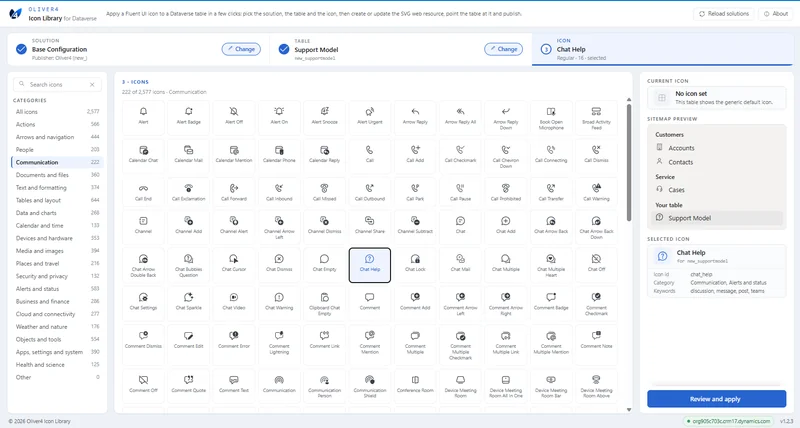
Task: Select the Alert icon tile
Action: tap(143, 117)
